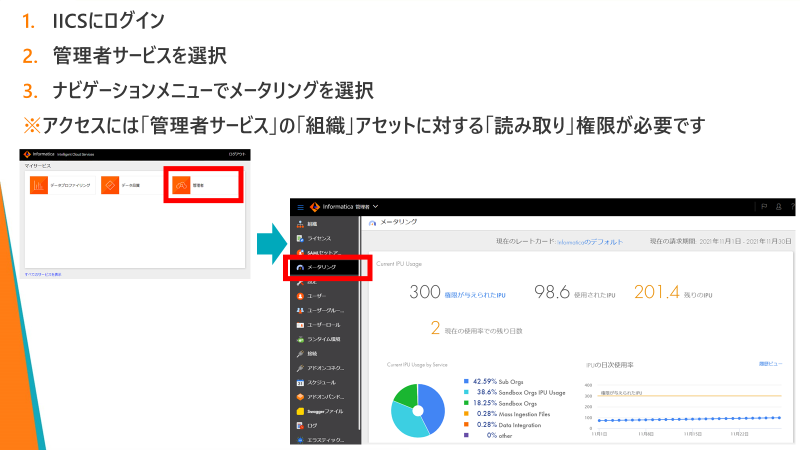This screenshot has width=800, height=450.
Task: Click the Informatica logo in the administrator header
Action: 315,207
